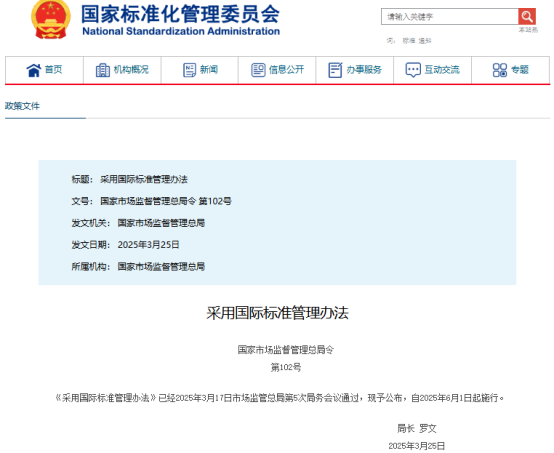Open the 政策文件 tab
The height and width of the screenshot is (453, 554).
pyautogui.click(x=22, y=106)
